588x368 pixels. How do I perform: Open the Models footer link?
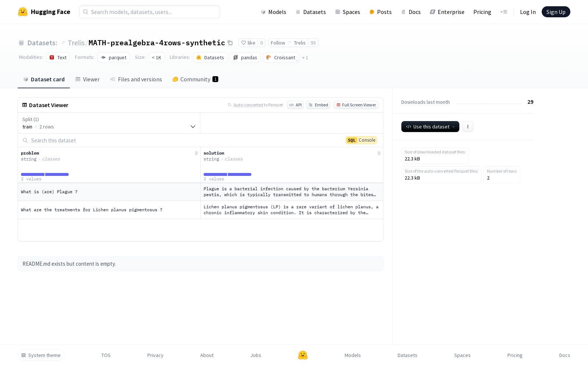[x=353, y=355]
